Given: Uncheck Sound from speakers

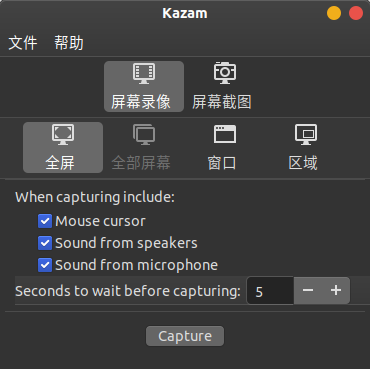Looking at the screenshot, I should (x=45, y=243).
